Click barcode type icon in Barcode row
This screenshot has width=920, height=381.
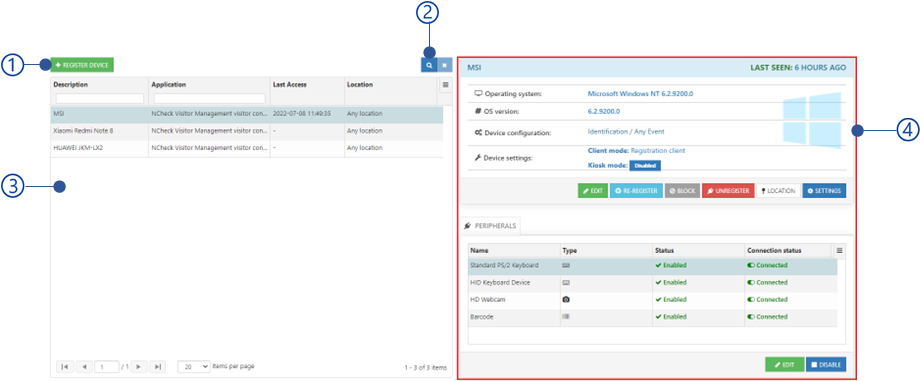pyautogui.click(x=566, y=316)
